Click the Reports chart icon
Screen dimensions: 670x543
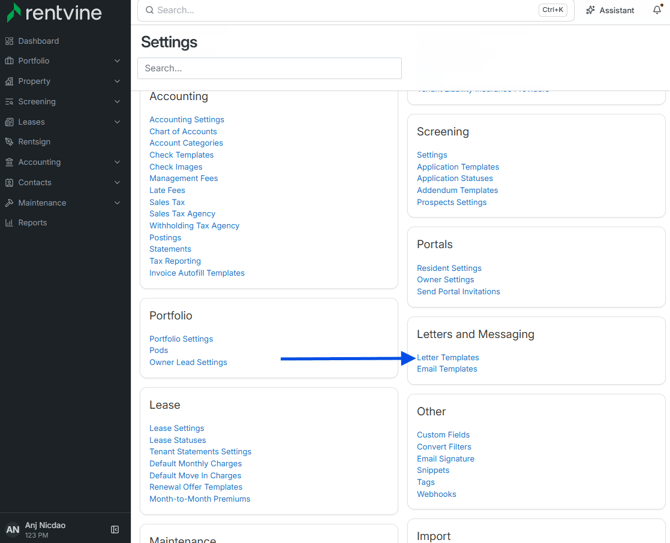point(9,223)
